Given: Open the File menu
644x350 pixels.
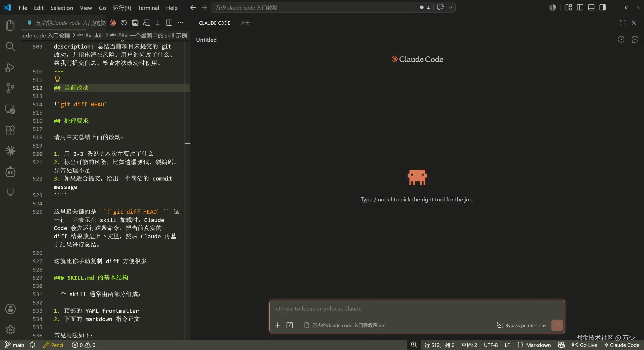Looking at the screenshot, I should tap(23, 8).
